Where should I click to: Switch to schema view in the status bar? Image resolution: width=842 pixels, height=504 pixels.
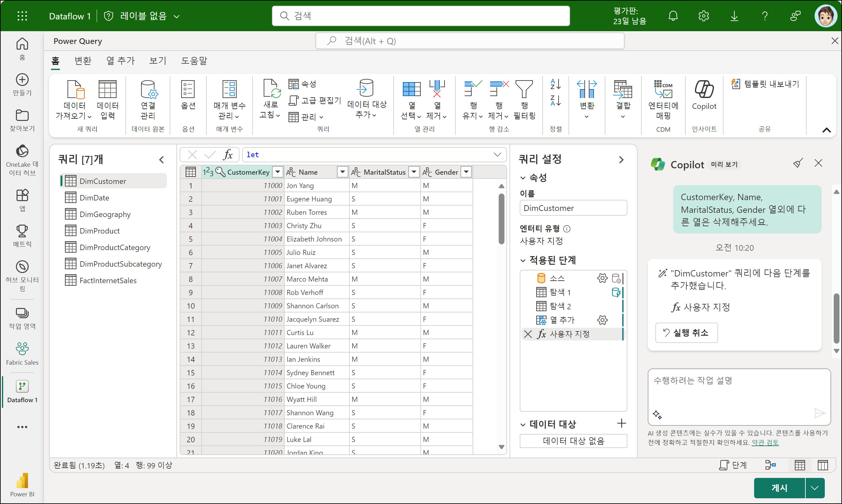(x=823, y=465)
